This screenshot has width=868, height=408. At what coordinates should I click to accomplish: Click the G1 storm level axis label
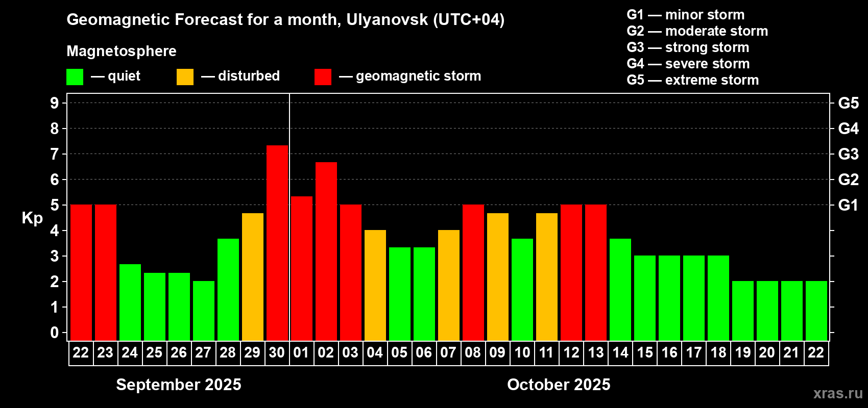[x=849, y=205]
